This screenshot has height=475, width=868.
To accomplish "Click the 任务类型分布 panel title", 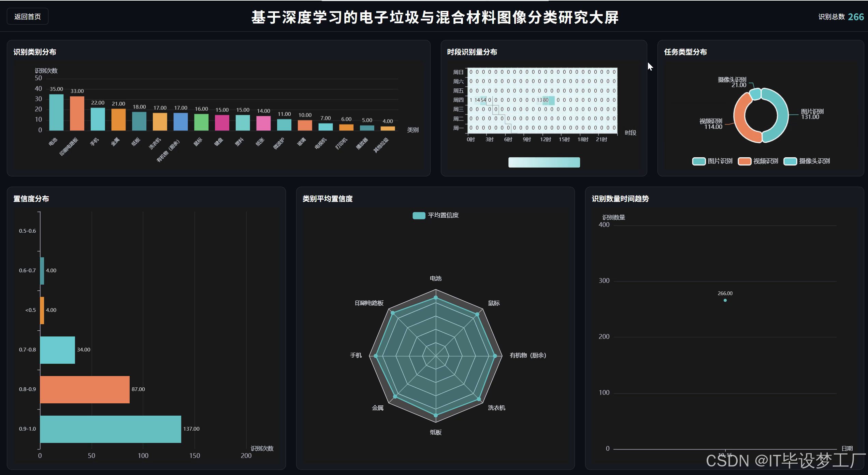I will point(685,52).
